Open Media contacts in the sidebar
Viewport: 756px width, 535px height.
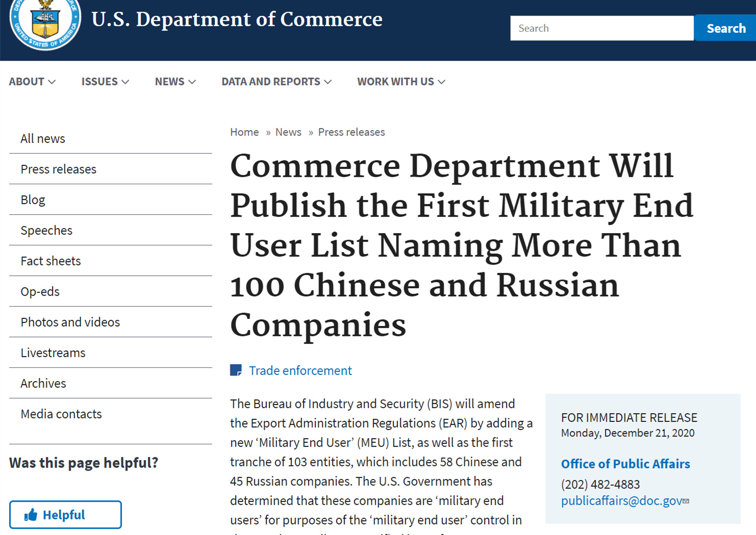pyautogui.click(x=111, y=414)
